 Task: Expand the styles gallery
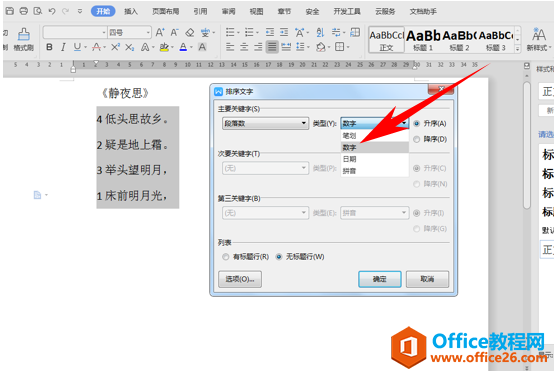(518, 49)
